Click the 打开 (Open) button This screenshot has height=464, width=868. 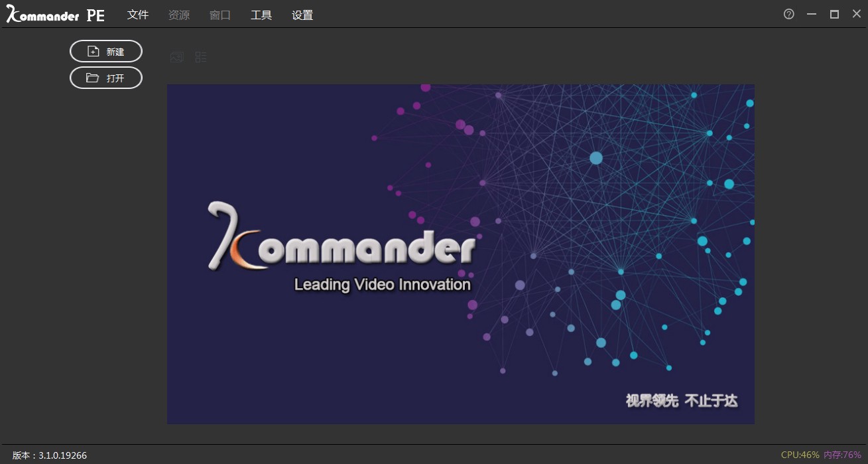tap(106, 78)
